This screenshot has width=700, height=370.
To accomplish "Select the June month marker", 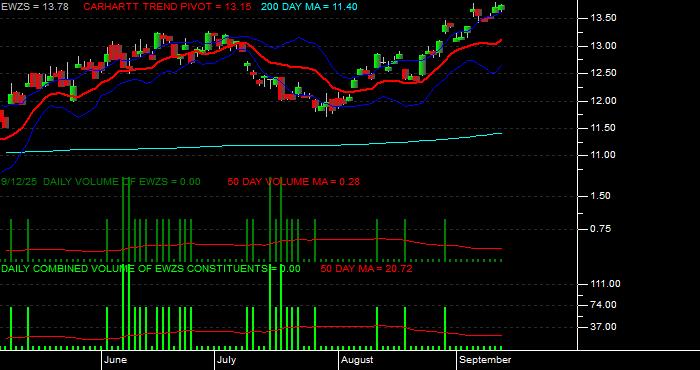I will (116, 360).
